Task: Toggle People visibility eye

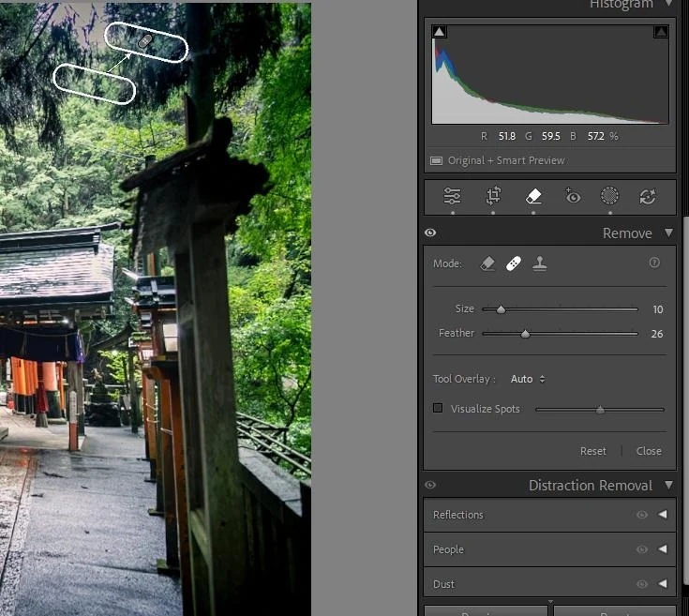Action: point(642,549)
